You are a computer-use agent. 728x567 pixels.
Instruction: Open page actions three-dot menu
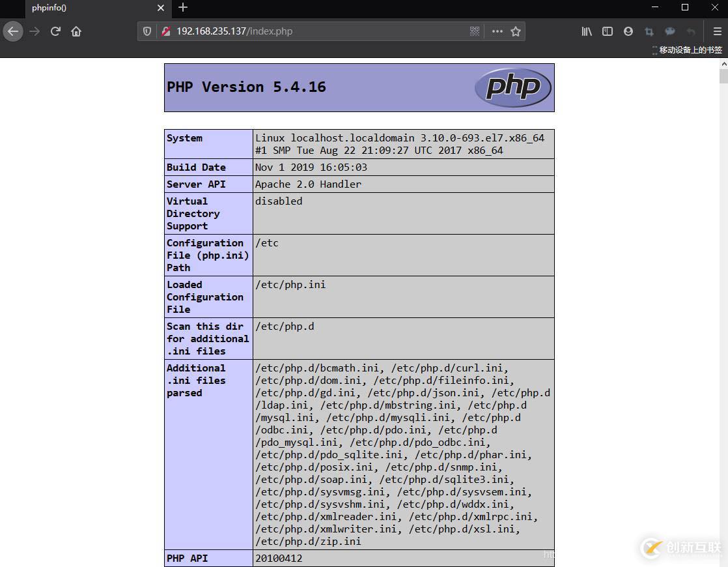pyautogui.click(x=497, y=31)
